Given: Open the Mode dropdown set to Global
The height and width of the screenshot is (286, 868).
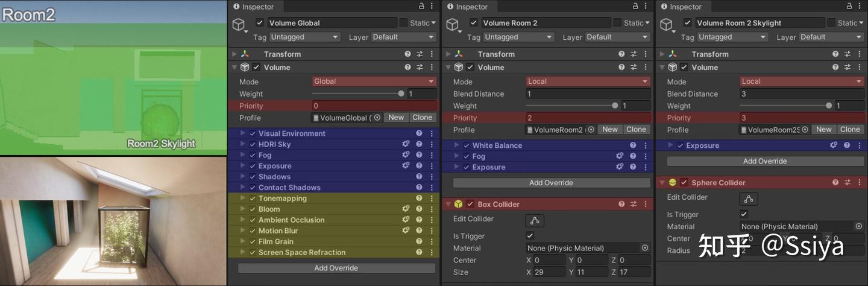Looking at the screenshot, I should coord(374,81).
